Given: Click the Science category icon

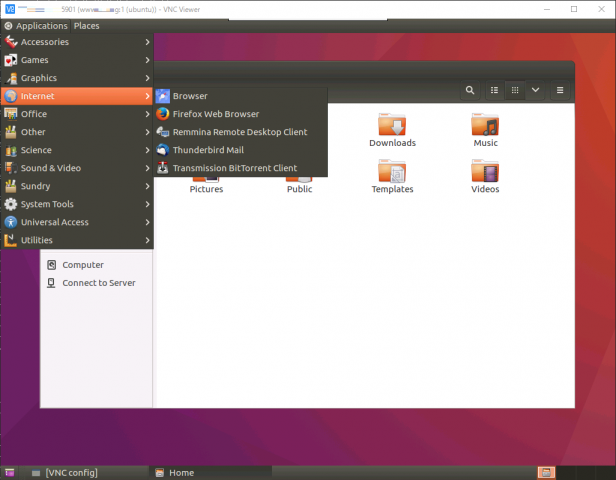Looking at the screenshot, I should point(11,150).
